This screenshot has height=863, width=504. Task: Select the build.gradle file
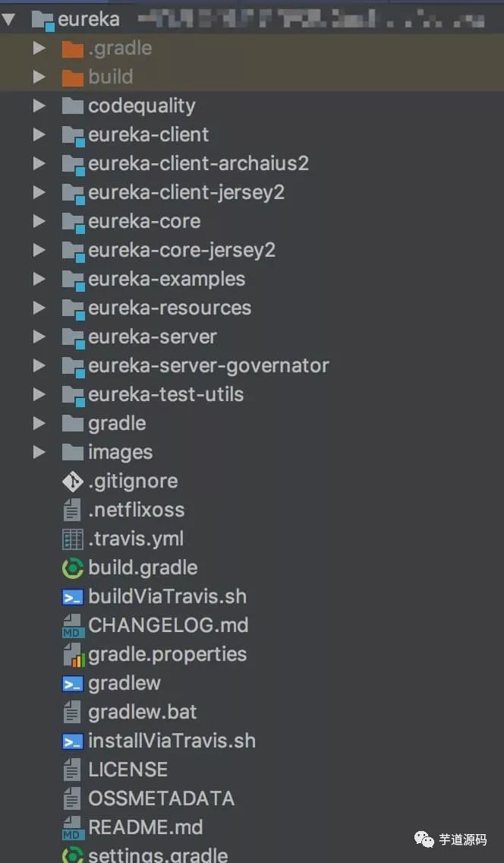(x=143, y=567)
